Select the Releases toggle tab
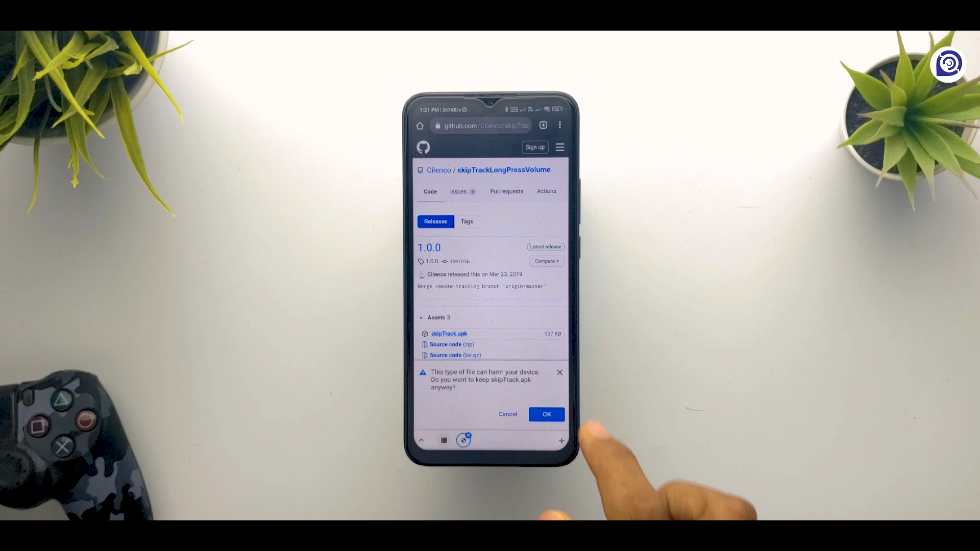Viewport: 980px width, 551px height. [435, 221]
